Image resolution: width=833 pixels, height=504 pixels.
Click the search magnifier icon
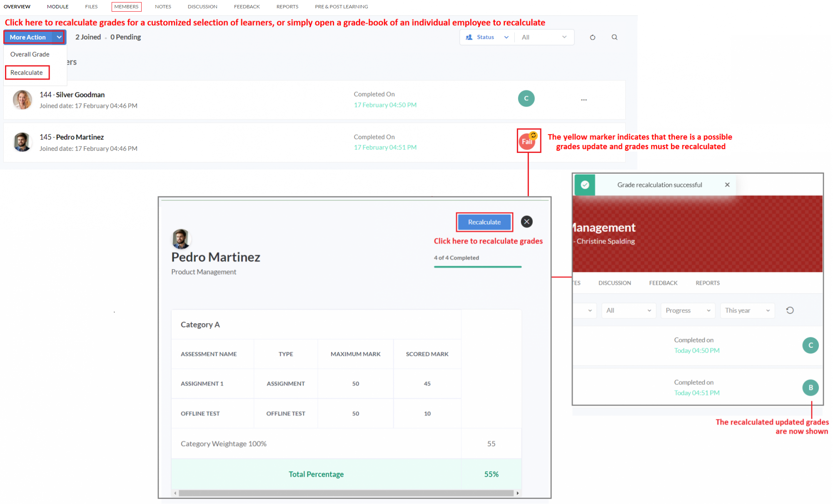614,37
